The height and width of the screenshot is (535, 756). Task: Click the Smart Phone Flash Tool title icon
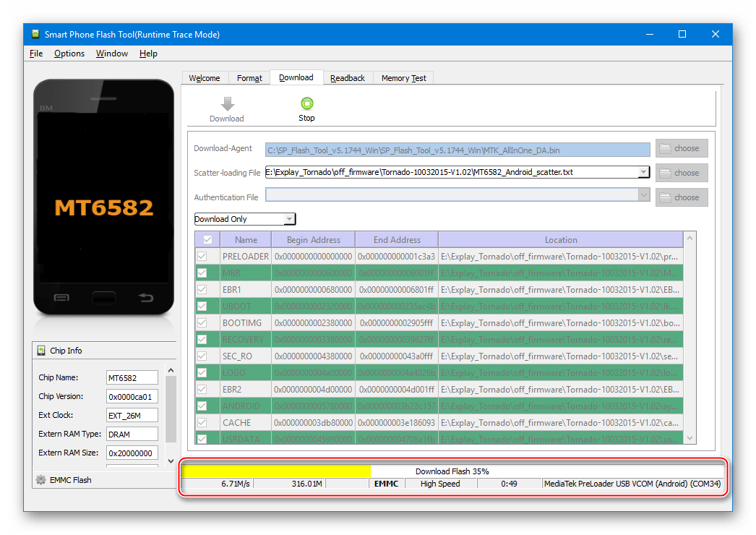(34, 34)
